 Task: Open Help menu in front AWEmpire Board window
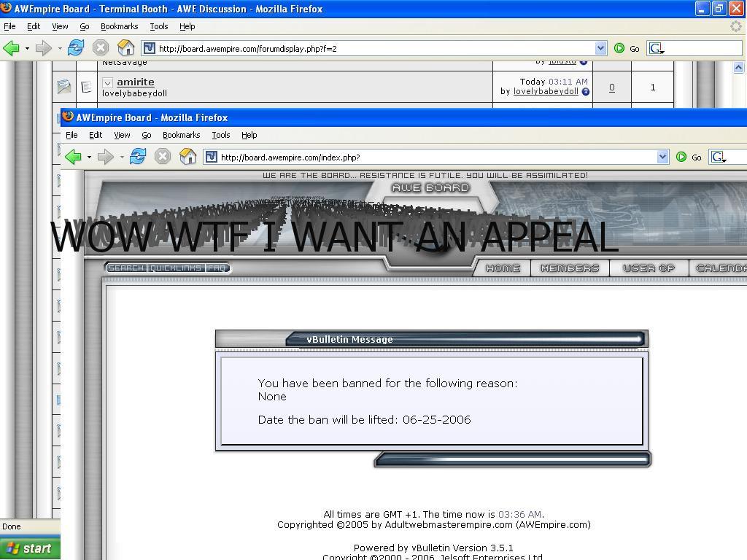pos(249,135)
